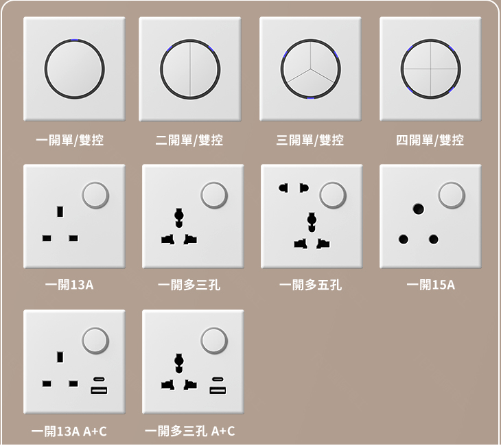
Task: Click USB-A port icon on 13A A+C panel
Action: pos(99,390)
